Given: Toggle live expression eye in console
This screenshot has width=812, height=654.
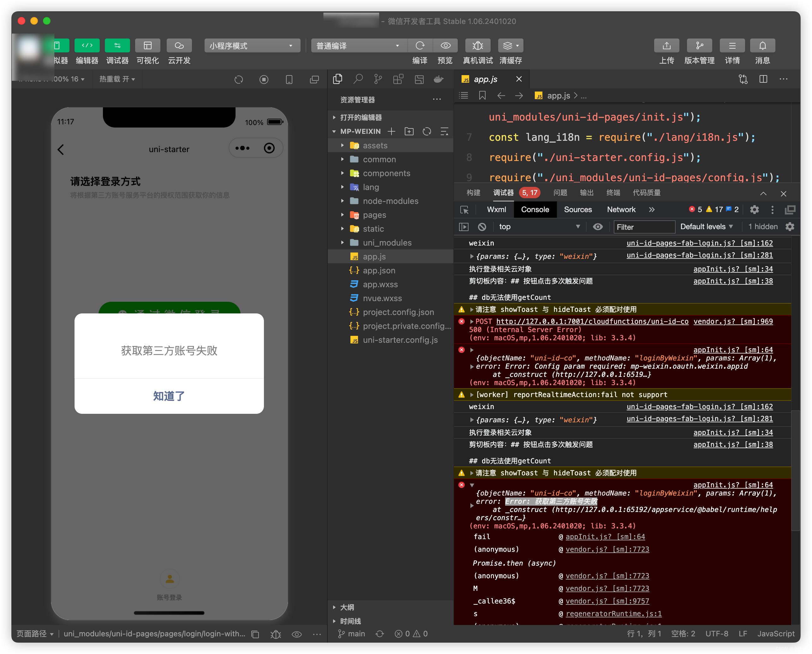Looking at the screenshot, I should coord(598,227).
